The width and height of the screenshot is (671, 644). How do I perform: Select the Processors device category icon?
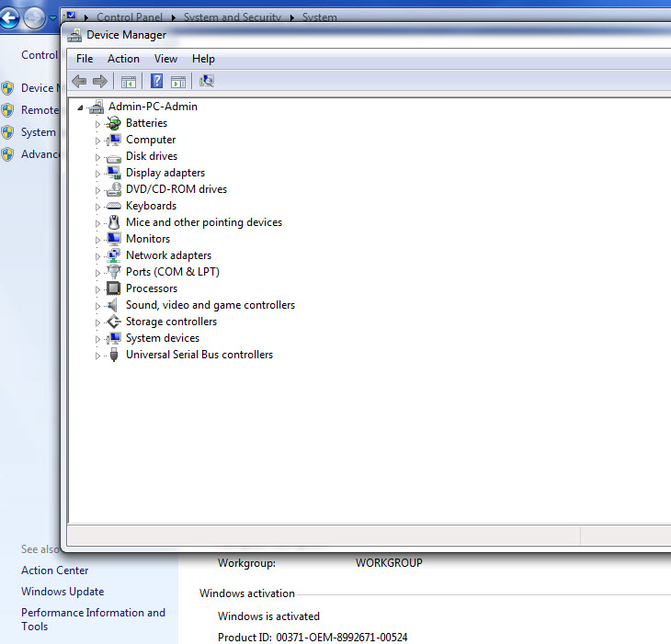pyautogui.click(x=114, y=288)
